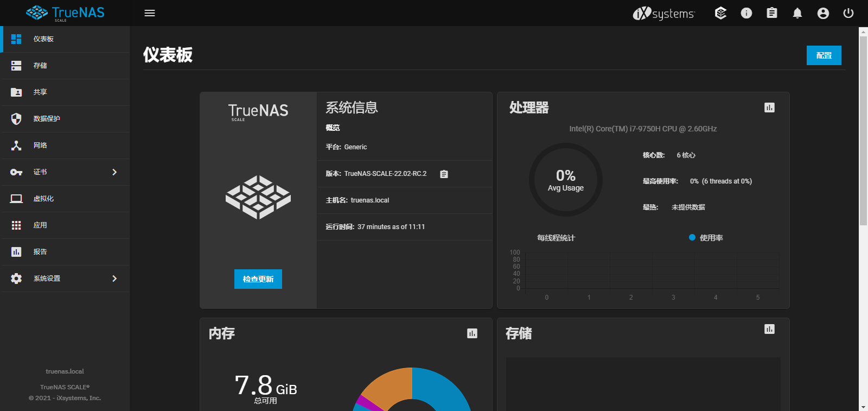Open 虚拟化 virtualization menu item
The width and height of the screenshot is (868, 411).
[x=65, y=199]
